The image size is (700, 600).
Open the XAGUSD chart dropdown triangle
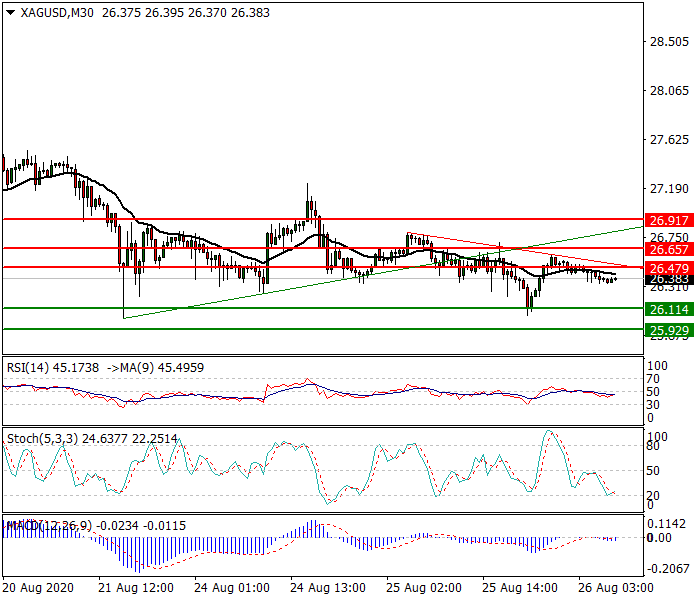click(11, 13)
